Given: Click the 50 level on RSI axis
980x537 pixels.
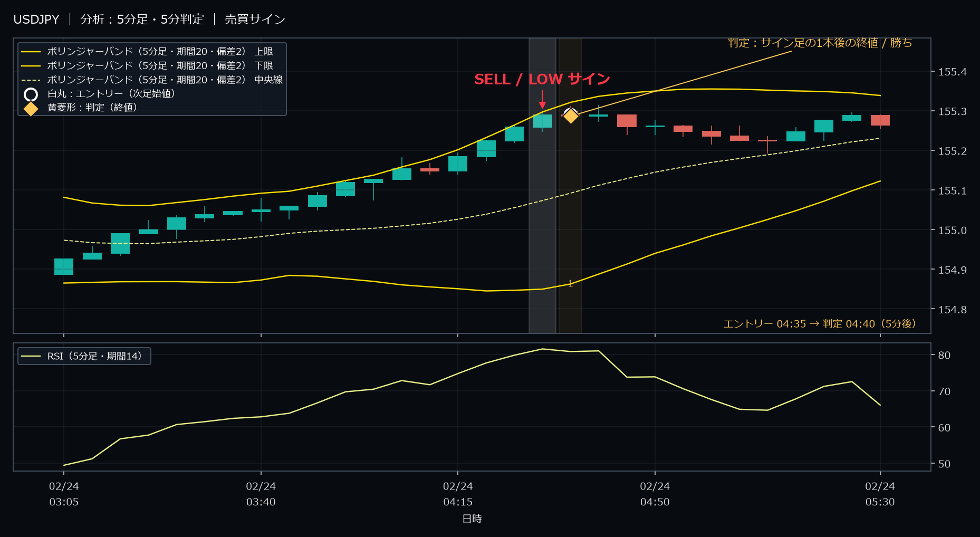Looking at the screenshot, I should click(944, 464).
